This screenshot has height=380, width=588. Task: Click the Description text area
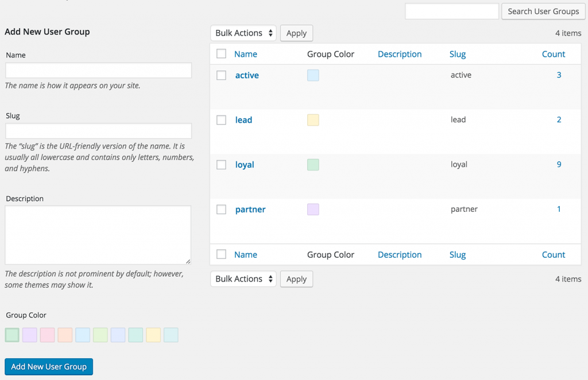98,234
